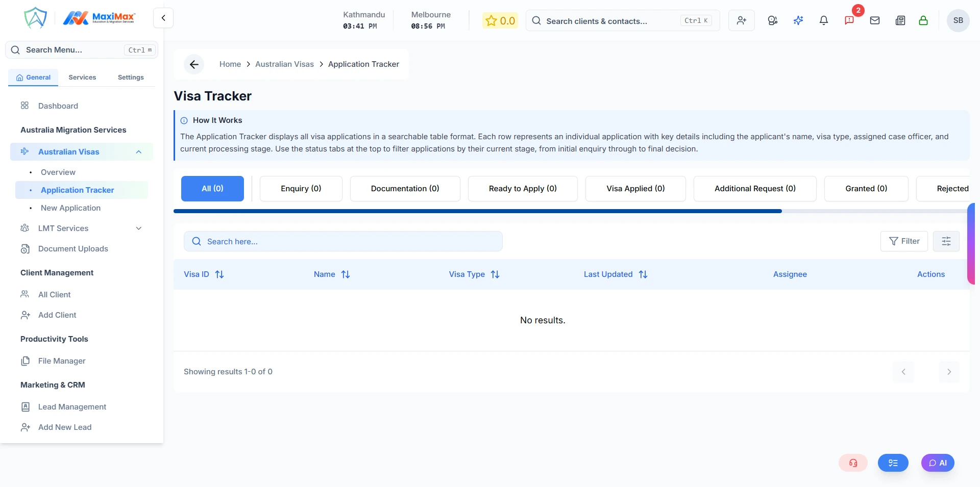Image resolution: width=980 pixels, height=487 pixels.
Task: Select the Visa Applied (0) tab
Action: click(635, 189)
